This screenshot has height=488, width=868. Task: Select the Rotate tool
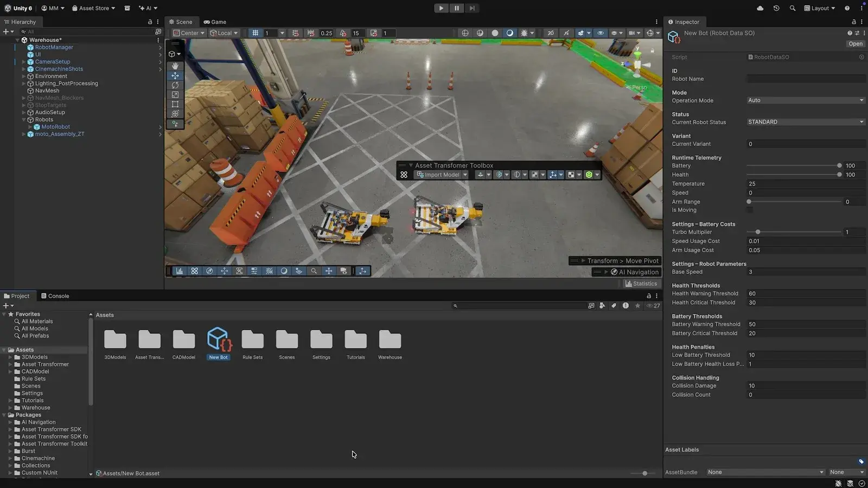point(175,85)
